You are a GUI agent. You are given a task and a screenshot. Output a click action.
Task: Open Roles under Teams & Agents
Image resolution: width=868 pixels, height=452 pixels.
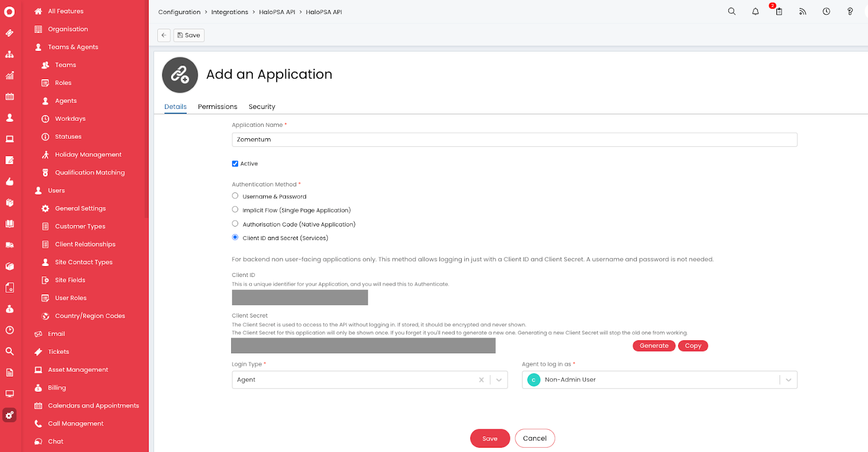pyautogui.click(x=63, y=83)
